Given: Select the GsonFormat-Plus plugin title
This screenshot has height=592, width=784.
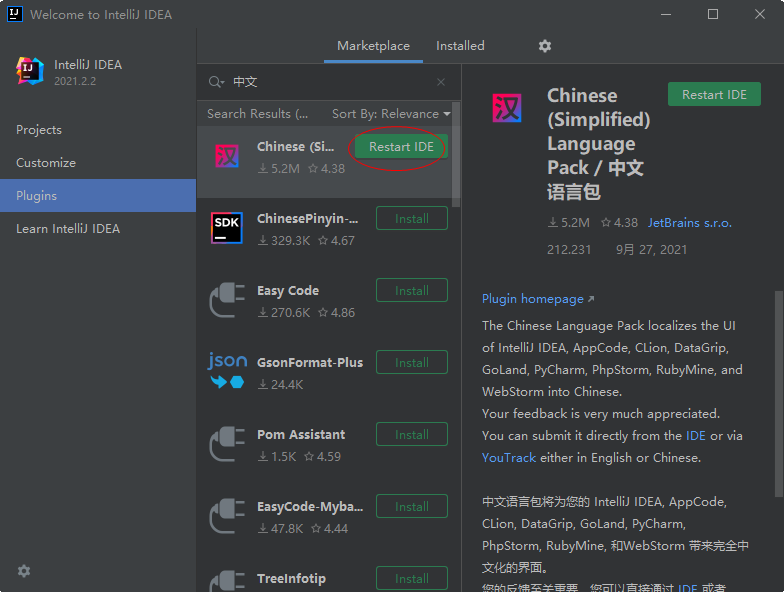Looking at the screenshot, I should [x=310, y=362].
